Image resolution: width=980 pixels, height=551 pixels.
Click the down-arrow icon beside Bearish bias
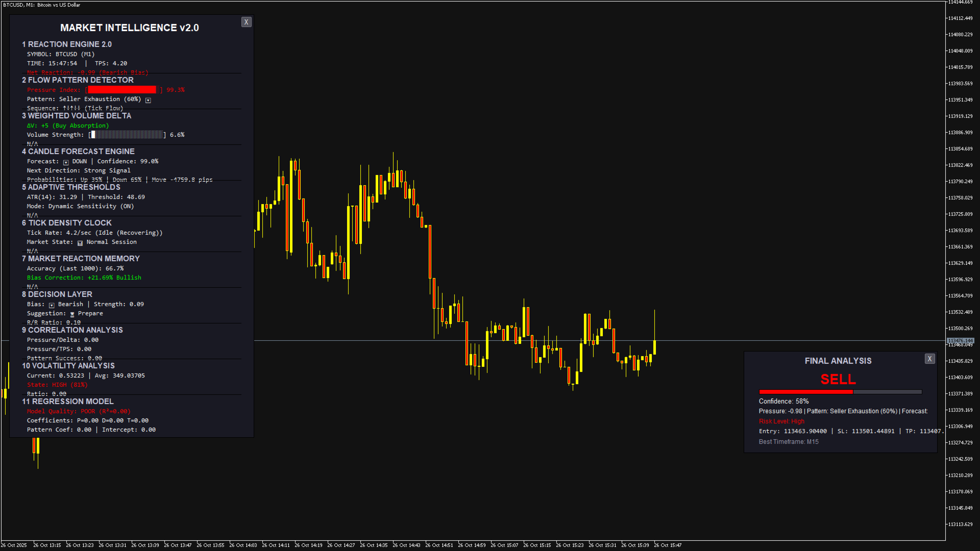[52, 305]
